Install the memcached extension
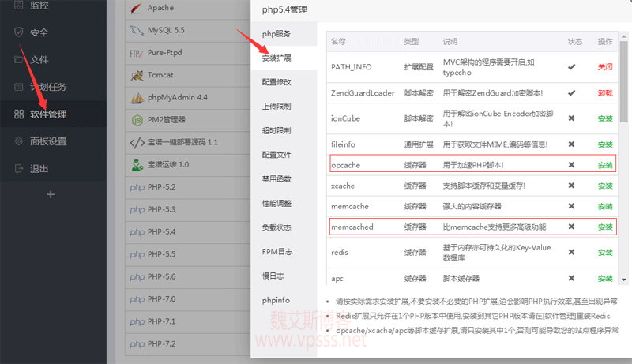632x364 pixels. point(605,227)
